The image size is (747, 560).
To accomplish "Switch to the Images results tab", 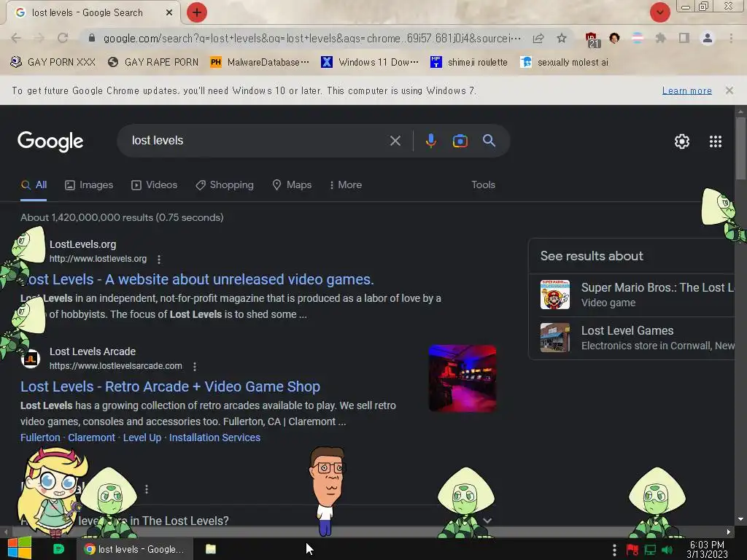I will tap(89, 184).
